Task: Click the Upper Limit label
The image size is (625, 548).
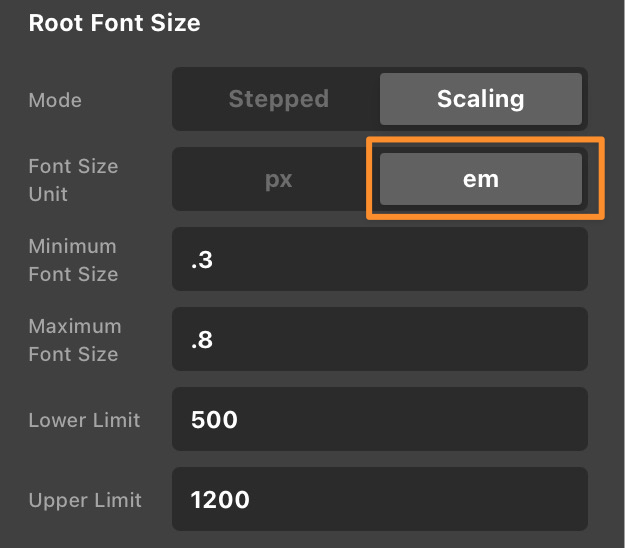Action: tap(85, 501)
